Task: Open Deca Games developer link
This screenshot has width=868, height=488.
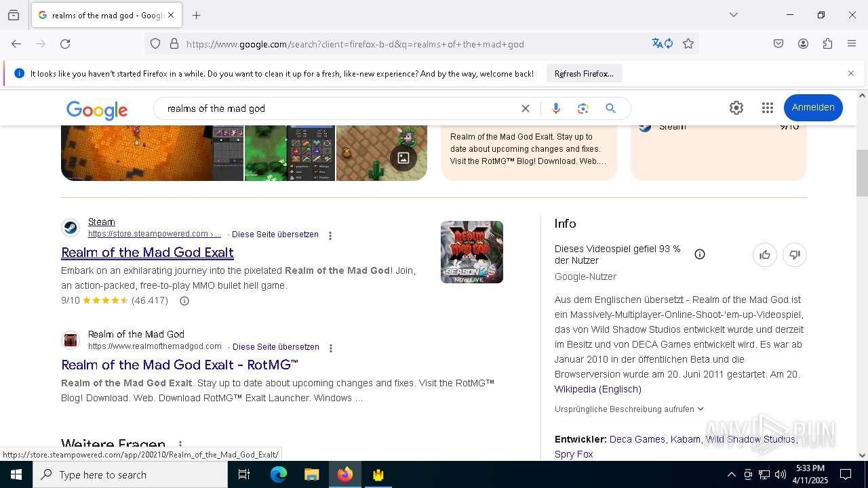Action: pyautogui.click(x=637, y=439)
